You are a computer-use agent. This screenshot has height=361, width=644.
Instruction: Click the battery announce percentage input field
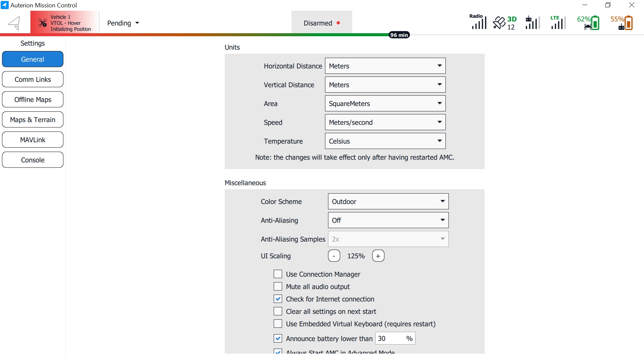coord(390,339)
